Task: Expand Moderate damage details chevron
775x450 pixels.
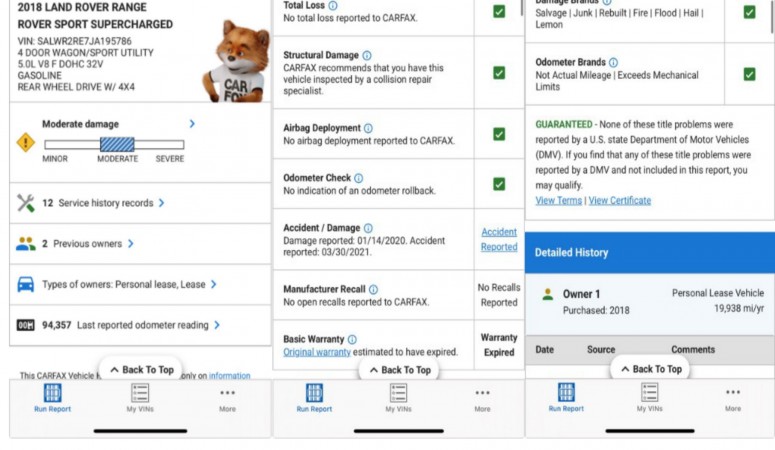Action: pyautogui.click(x=192, y=124)
